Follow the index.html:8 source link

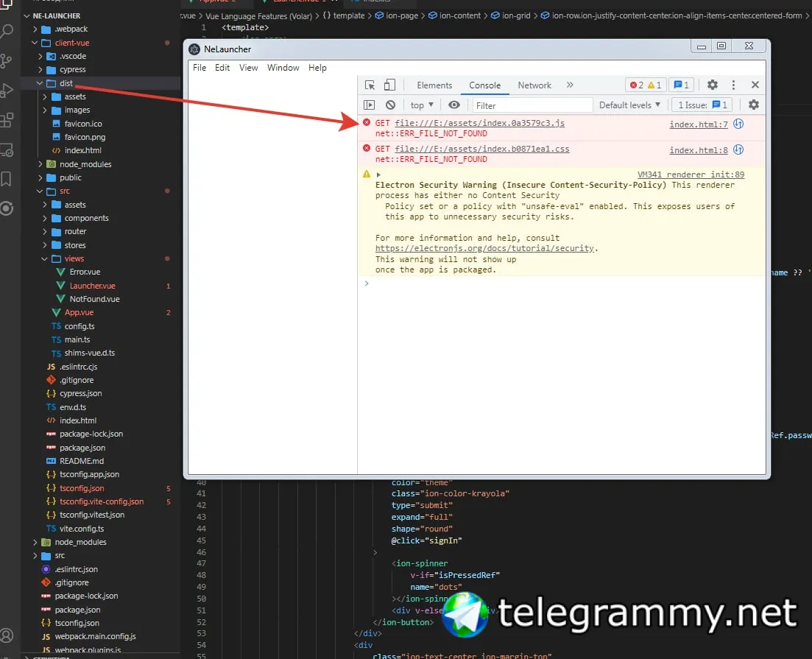tap(698, 150)
